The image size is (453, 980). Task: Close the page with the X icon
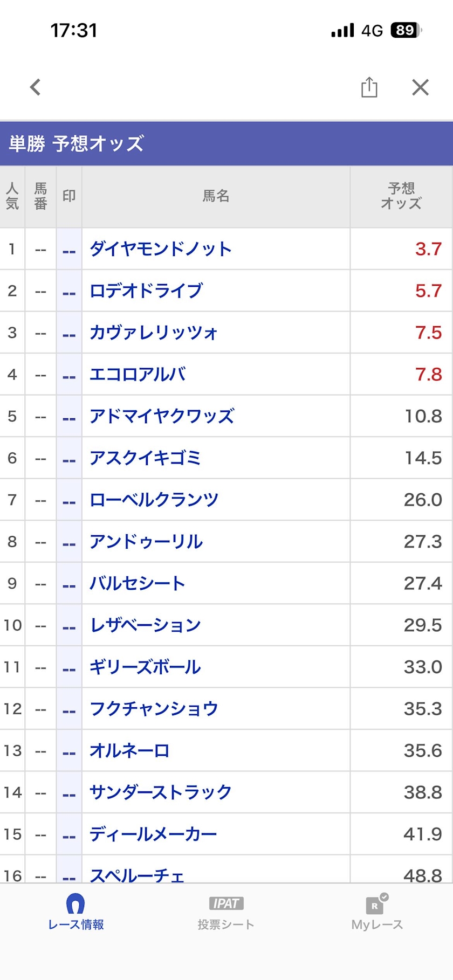[420, 87]
